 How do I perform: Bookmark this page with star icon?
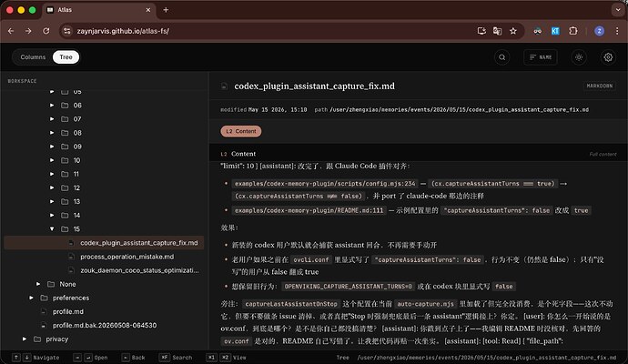(x=513, y=31)
